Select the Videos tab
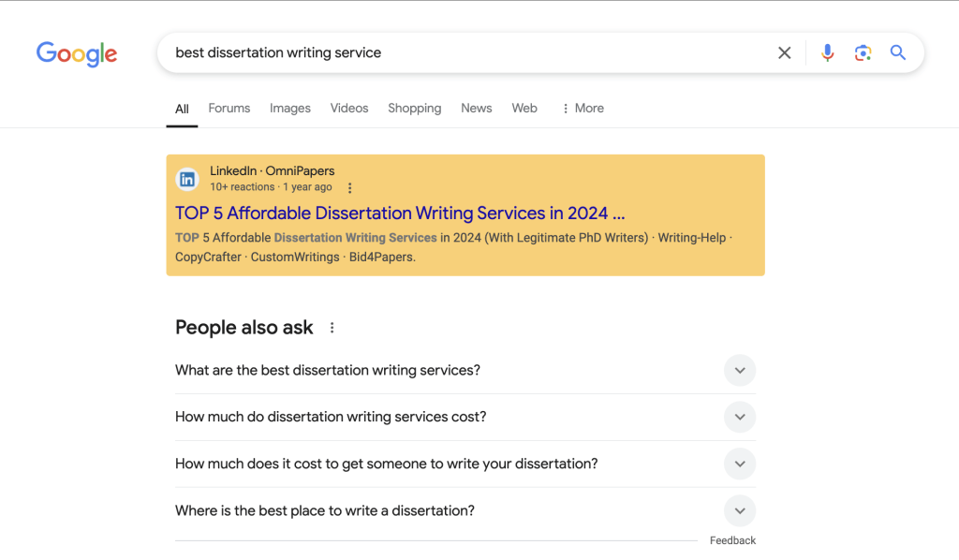 (x=349, y=109)
